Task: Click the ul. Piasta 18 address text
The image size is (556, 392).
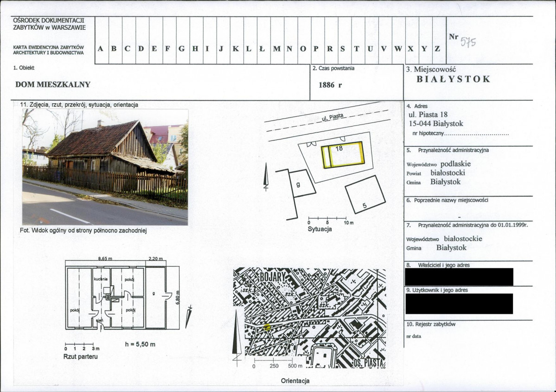Action: 428,115
